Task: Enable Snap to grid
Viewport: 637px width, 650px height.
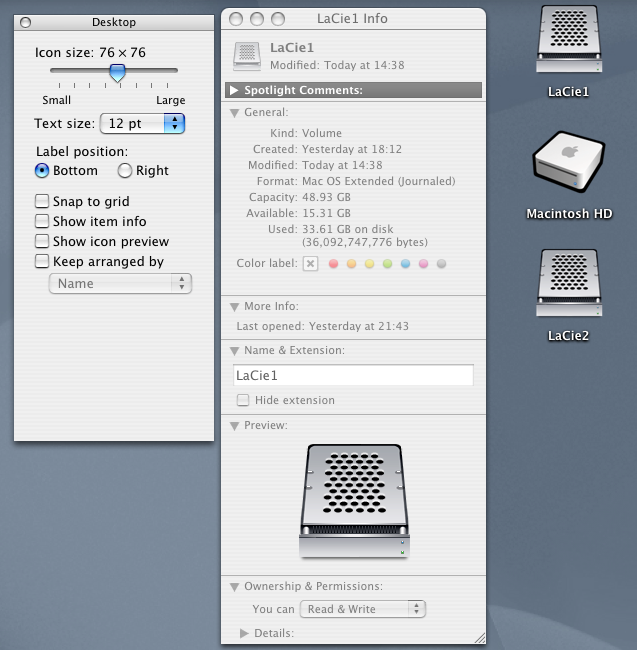Action: click(x=42, y=201)
